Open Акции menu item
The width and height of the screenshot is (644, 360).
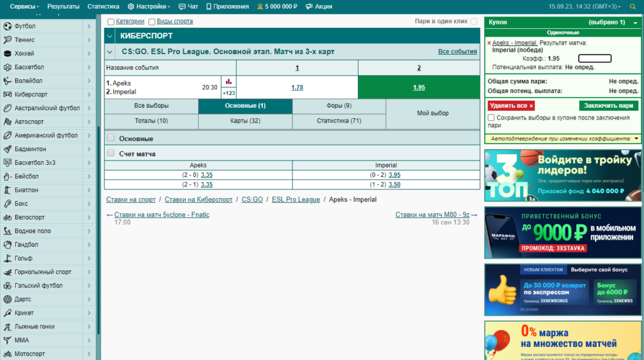click(319, 6)
